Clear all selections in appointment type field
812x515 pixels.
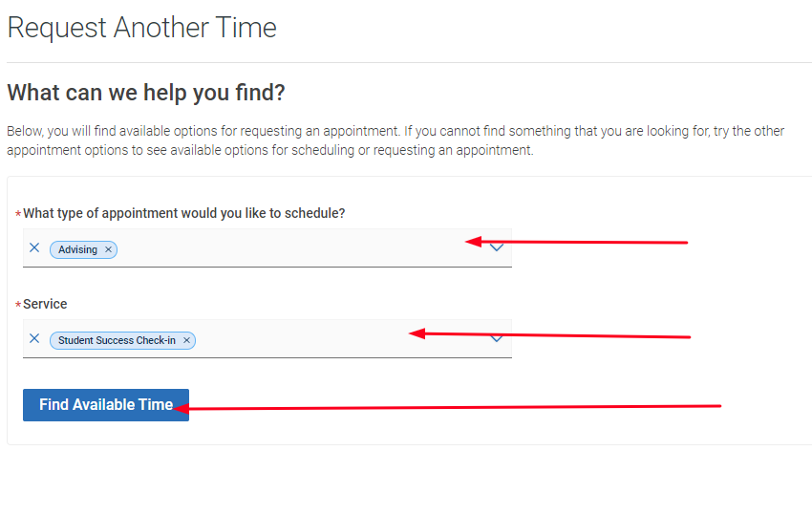[x=34, y=248]
